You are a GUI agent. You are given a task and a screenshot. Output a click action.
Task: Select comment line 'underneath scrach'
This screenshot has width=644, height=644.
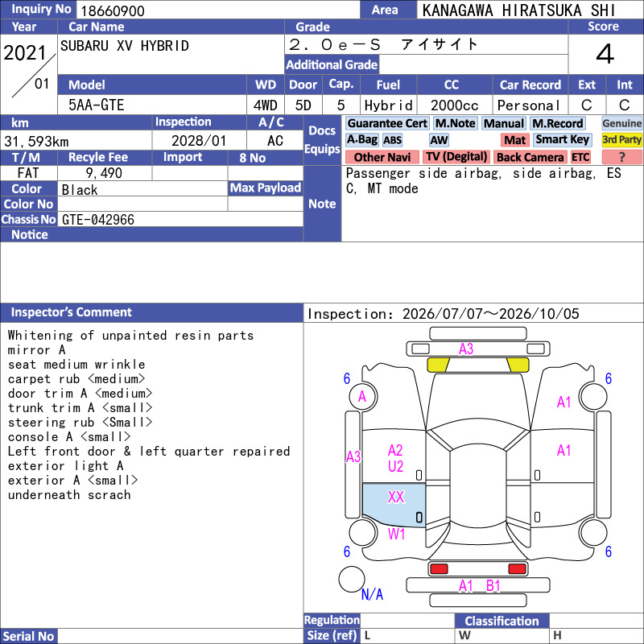click(69, 495)
